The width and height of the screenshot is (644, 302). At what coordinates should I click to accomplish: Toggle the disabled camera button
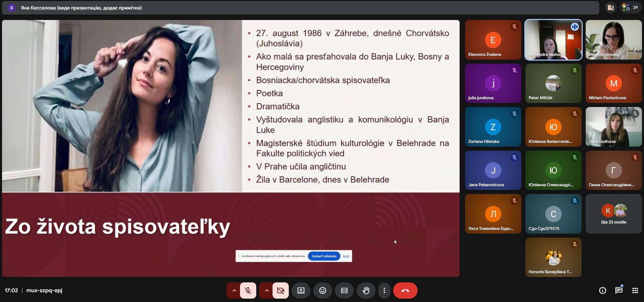pyautogui.click(x=280, y=290)
